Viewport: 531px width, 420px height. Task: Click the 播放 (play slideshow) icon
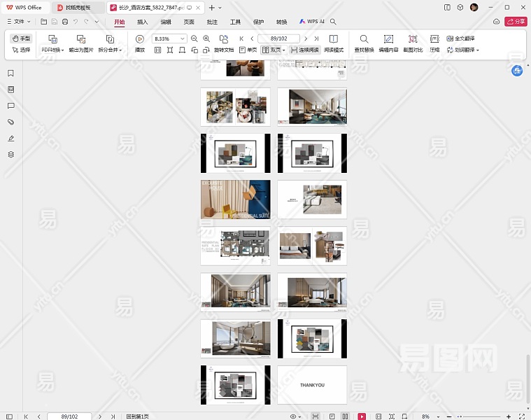tap(140, 39)
